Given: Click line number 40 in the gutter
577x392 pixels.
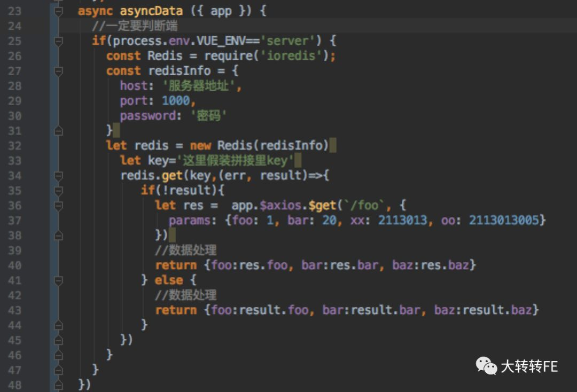Looking at the screenshot, I should point(15,265).
